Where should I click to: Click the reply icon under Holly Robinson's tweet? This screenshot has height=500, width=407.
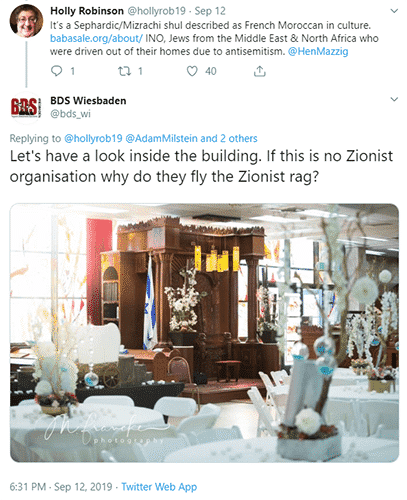pos(56,71)
